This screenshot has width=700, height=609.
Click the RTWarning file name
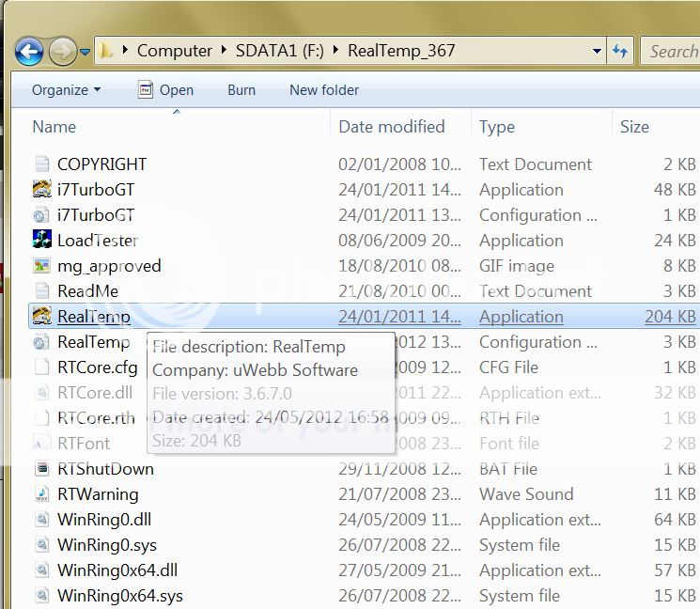[x=98, y=494]
